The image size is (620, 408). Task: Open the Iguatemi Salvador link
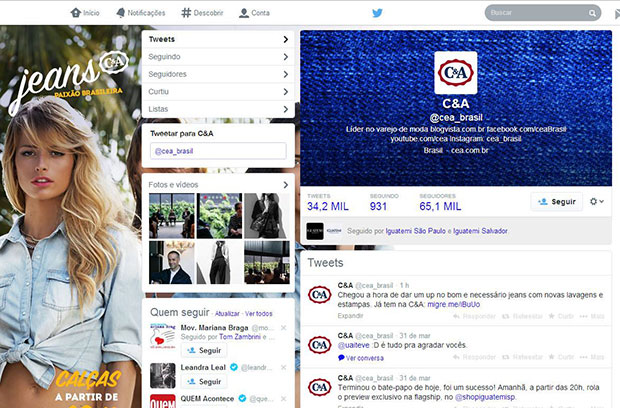click(480, 231)
